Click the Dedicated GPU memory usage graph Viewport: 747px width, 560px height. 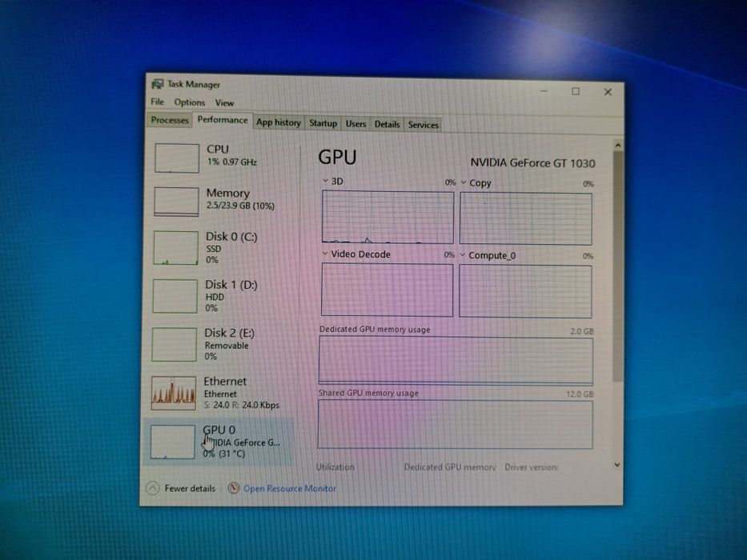pyautogui.click(x=456, y=361)
